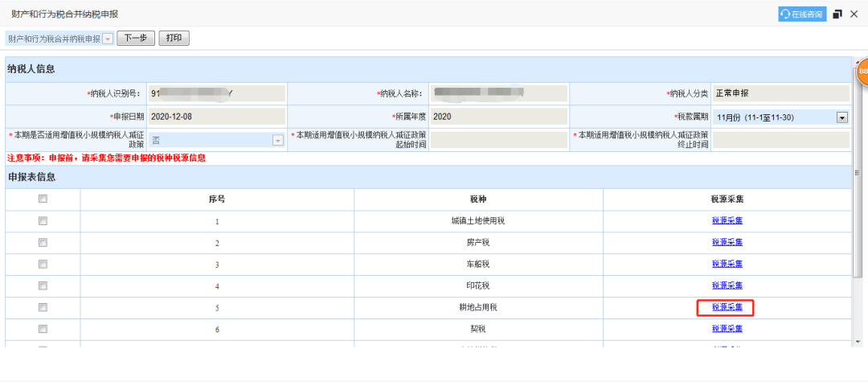Viewport: 868px width, 382px height.
Task: Click the 申报日期 input field
Action: (217, 117)
